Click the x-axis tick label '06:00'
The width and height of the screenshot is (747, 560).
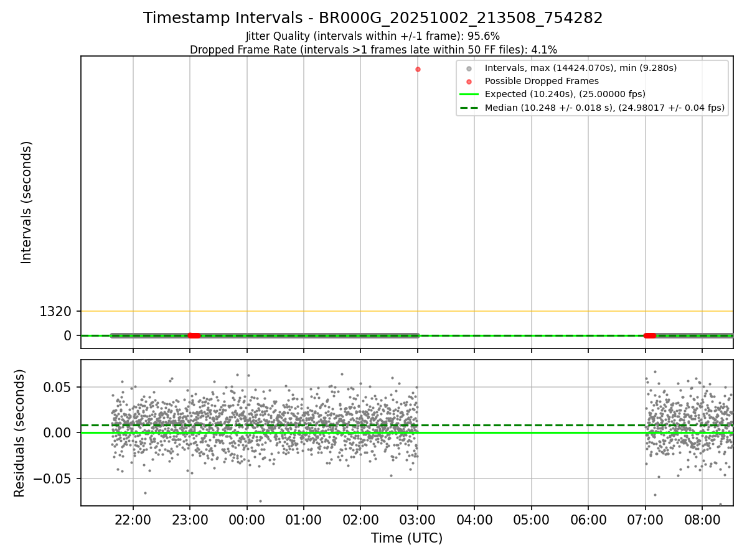pyautogui.click(x=588, y=520)
